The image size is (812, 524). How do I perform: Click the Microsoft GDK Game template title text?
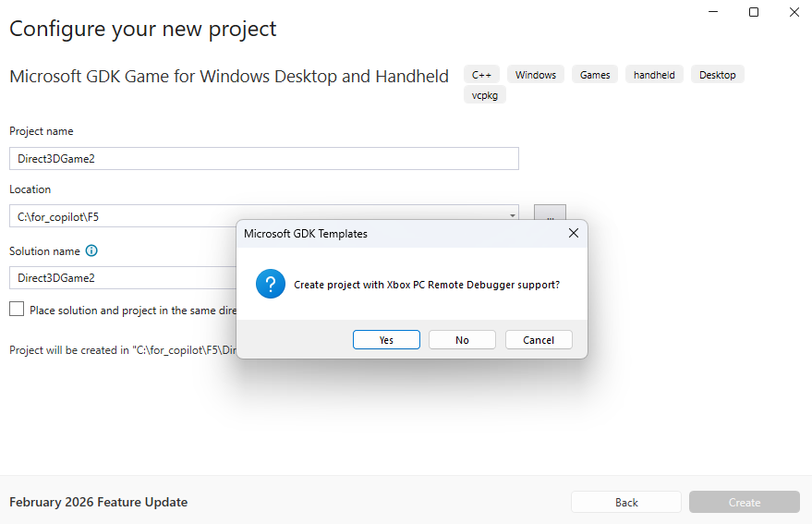[x=229, y=76]
